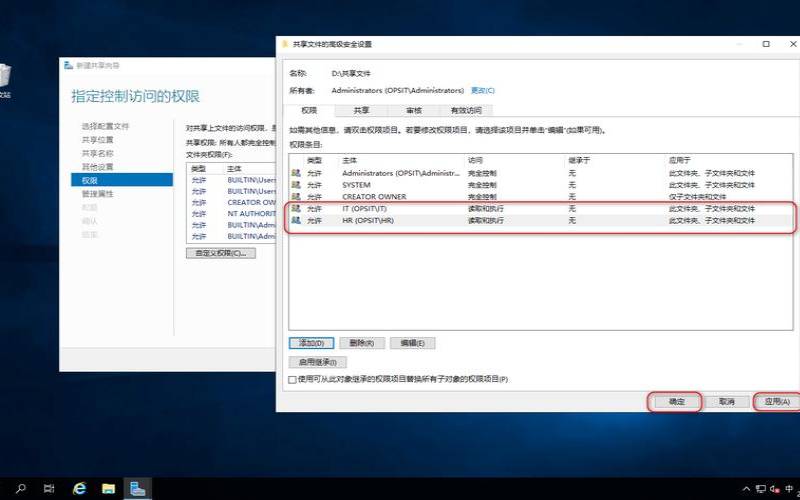Click the SYSTEM row user-group icon
Image resolution: width=800 pixels, height=500 pixels.
pyautogui.click(x=296, y=185)
